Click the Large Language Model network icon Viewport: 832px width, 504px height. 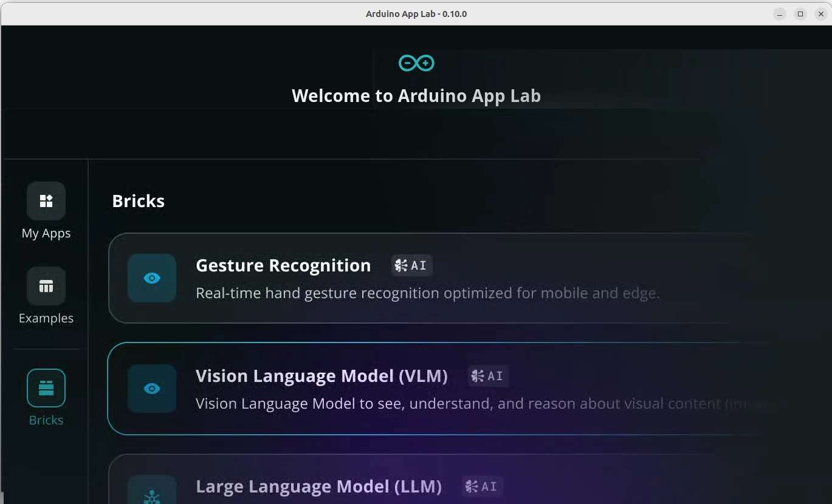point(152,489)
